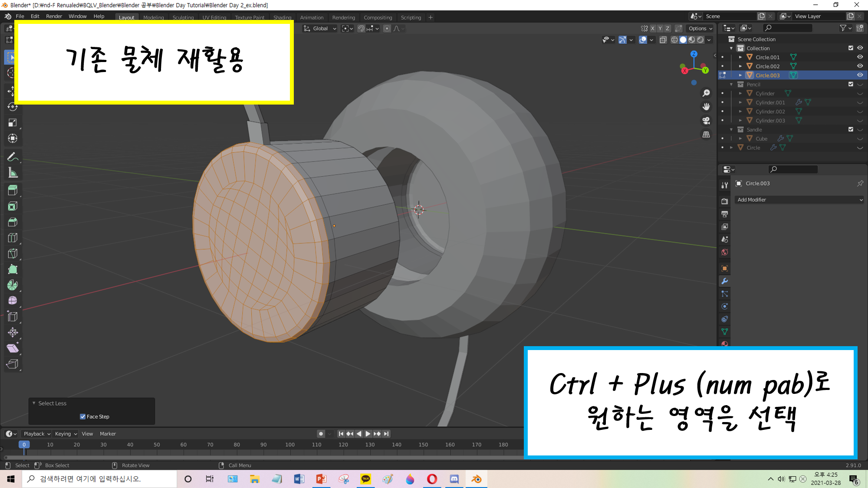Toggle orthographic perspective grid icon
The height and width of the screenshot is (488, 868).
coord(706,134)
